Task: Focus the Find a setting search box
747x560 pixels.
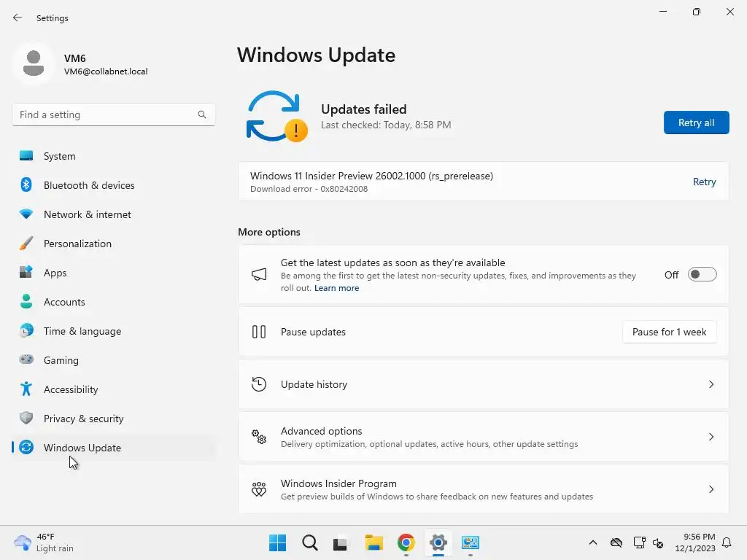Action: (113, 114)
